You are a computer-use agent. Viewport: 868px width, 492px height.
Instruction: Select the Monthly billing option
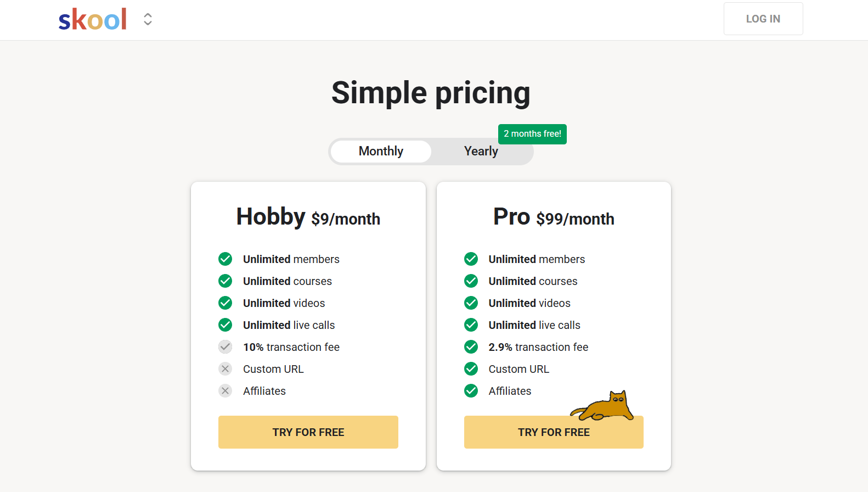(380, 151)
